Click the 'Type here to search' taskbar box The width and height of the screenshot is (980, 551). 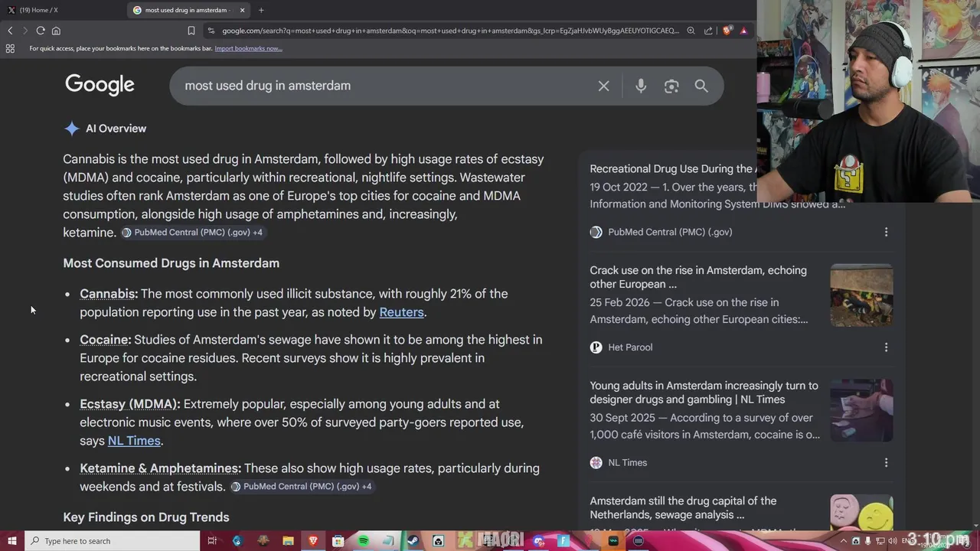coord(112,541)
